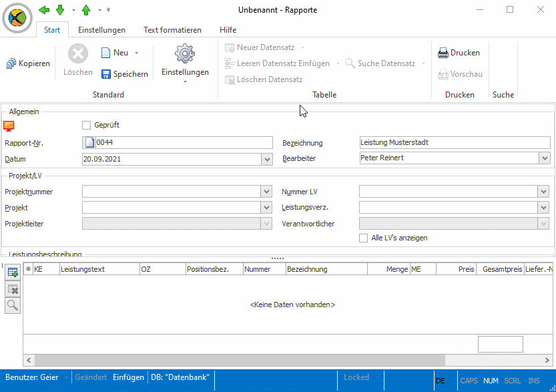Click the Positionsbez. column header
556x392 pixels.
tap(214, 269)
